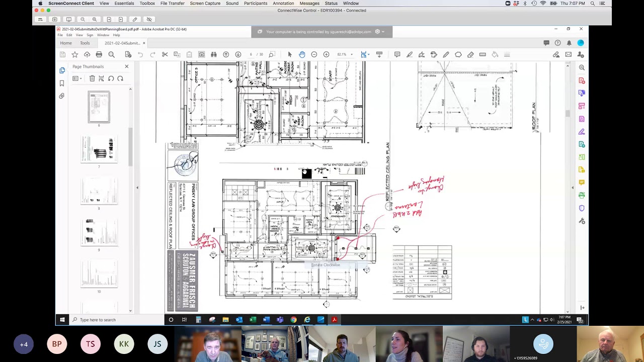
Task: Zoom in with the plus circle
Action: click(326, 54)
